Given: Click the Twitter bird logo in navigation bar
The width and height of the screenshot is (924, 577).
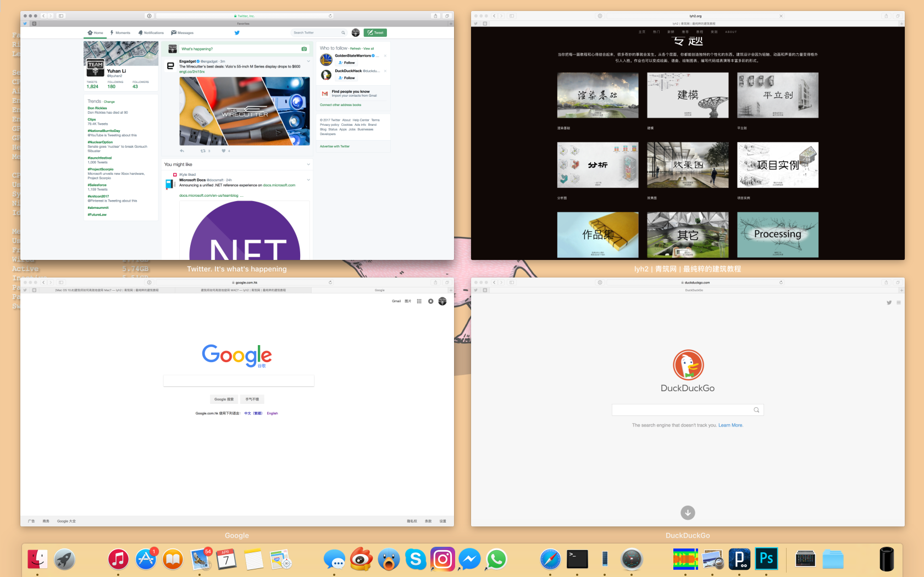Looking at the screenshot, I should click(x=237, y=32).
